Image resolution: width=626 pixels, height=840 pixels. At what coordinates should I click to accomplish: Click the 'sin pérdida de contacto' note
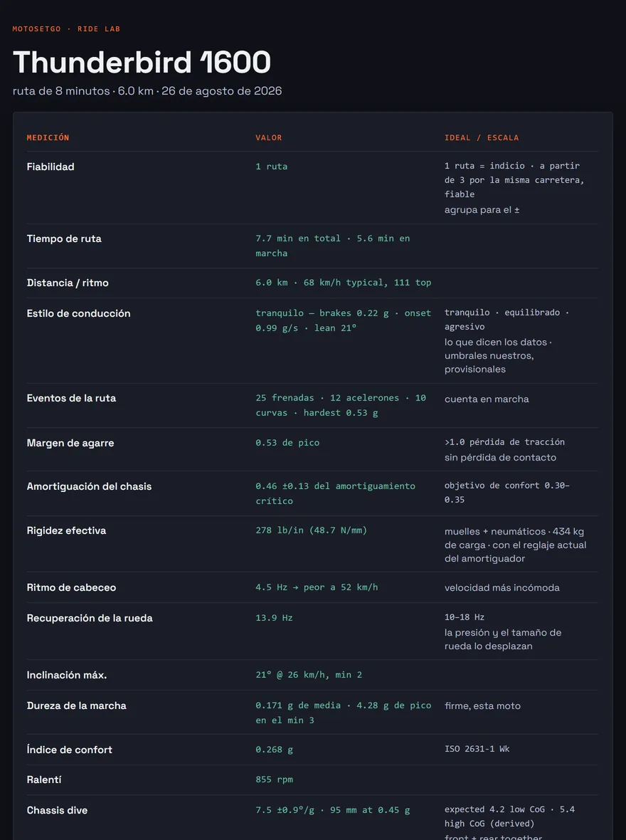click(x=500, y=458)
